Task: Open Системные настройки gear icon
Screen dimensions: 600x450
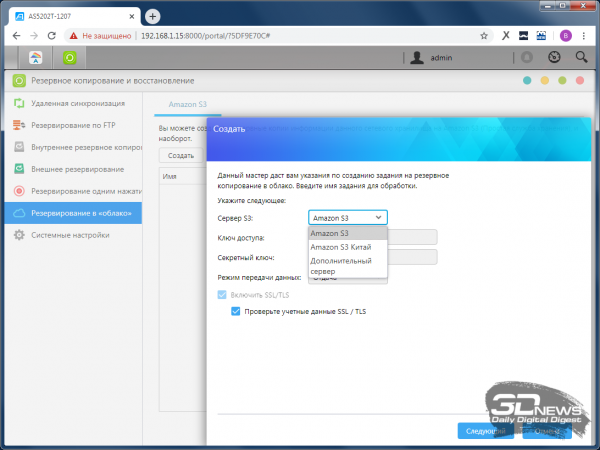Action: [18, 235]
